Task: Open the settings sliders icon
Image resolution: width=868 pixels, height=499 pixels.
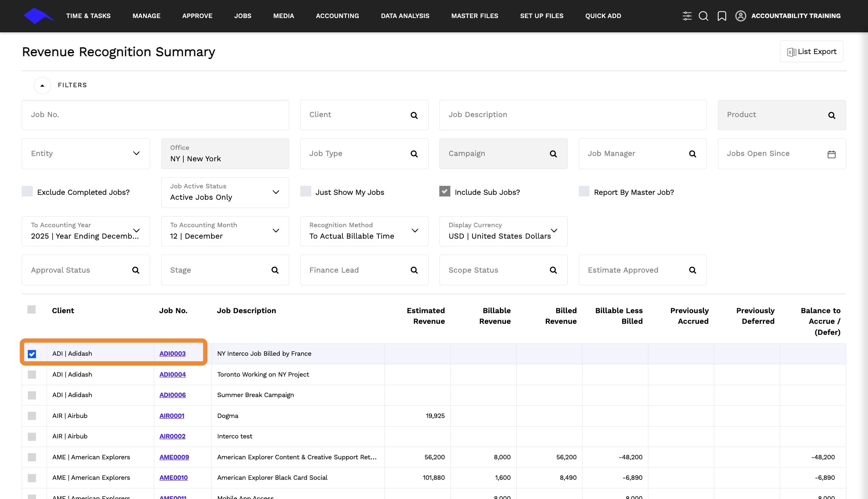Action: (687, 16)
